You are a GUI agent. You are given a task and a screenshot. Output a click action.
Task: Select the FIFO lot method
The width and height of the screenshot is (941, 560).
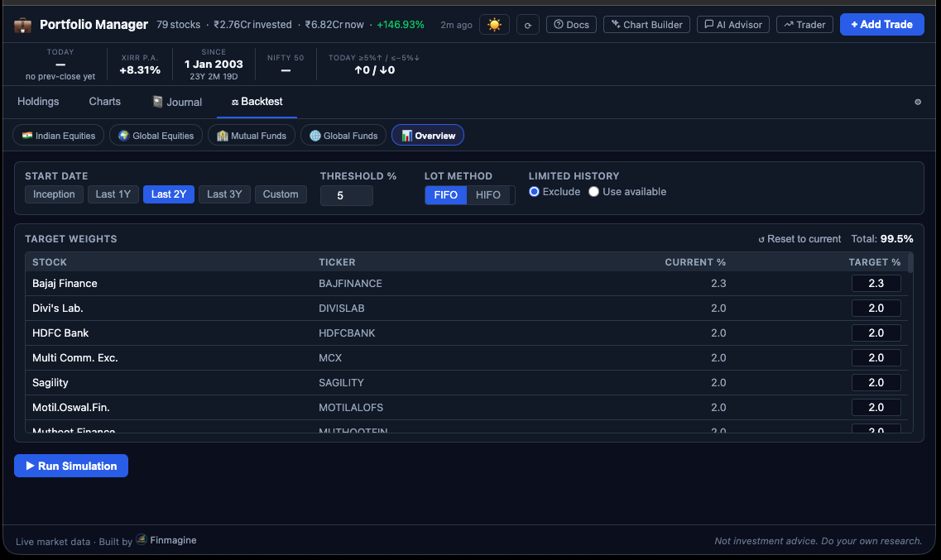click(x=445, y=194)
